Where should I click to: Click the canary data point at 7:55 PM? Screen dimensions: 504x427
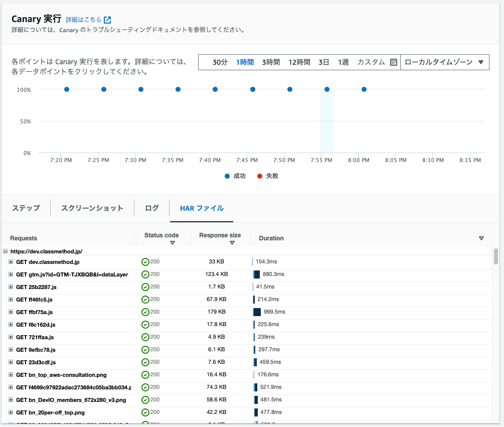pos(326,89)
